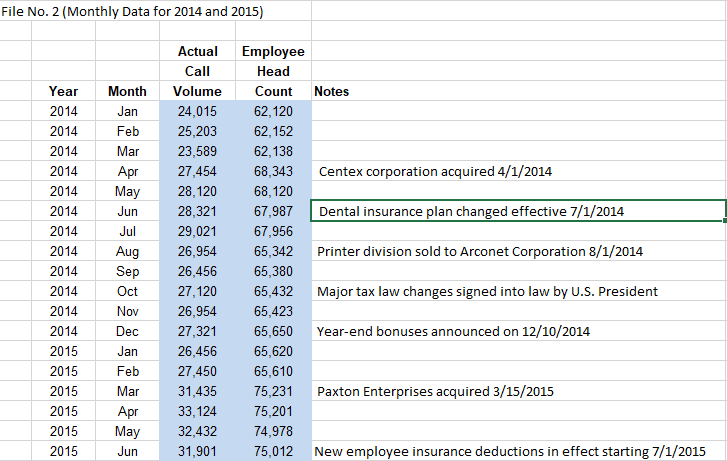
Task: Select head count cell 65,620
Action: point(273,350)
